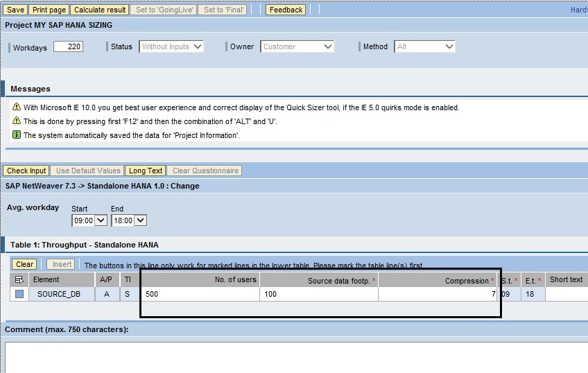Click the Clear button in Table 1
The height and width of the screenshot is (373, 588).
pyautogui.click(x=24, y=264)
